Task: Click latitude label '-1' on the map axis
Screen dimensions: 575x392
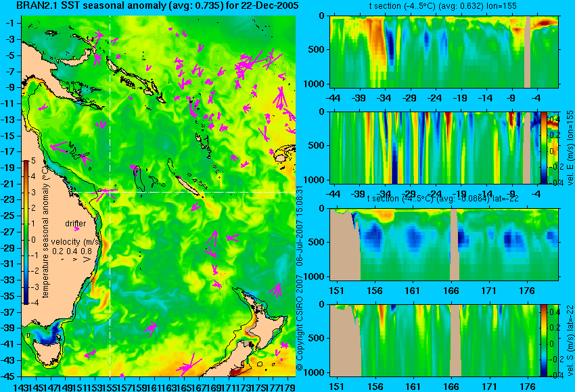Action: click(11, 23)
